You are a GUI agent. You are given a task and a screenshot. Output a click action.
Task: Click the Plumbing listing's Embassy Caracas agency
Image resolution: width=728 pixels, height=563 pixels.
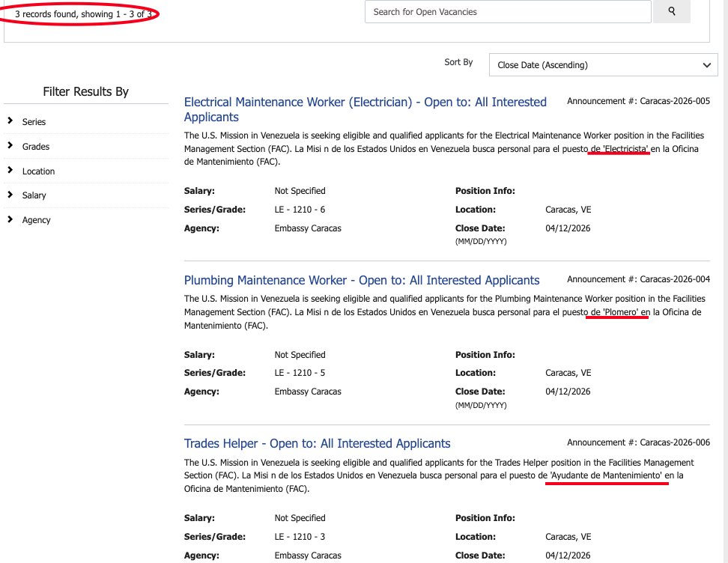(308, 392)
